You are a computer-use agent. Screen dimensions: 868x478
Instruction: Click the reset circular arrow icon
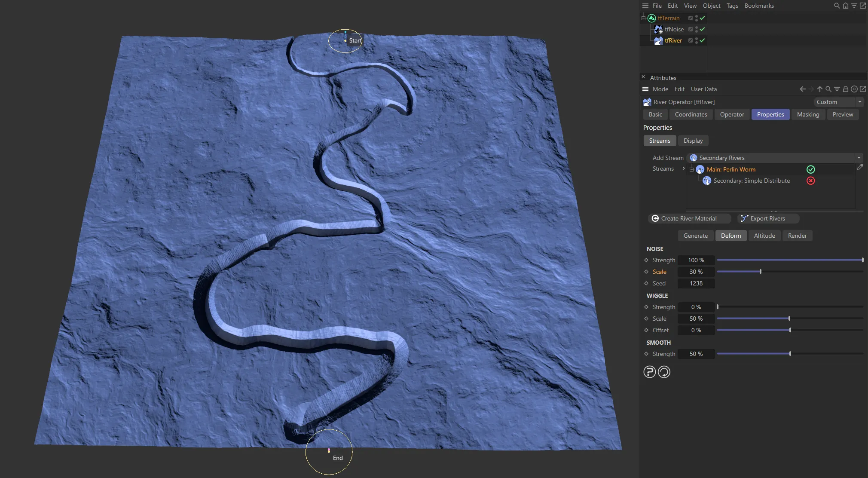point(664,372)
